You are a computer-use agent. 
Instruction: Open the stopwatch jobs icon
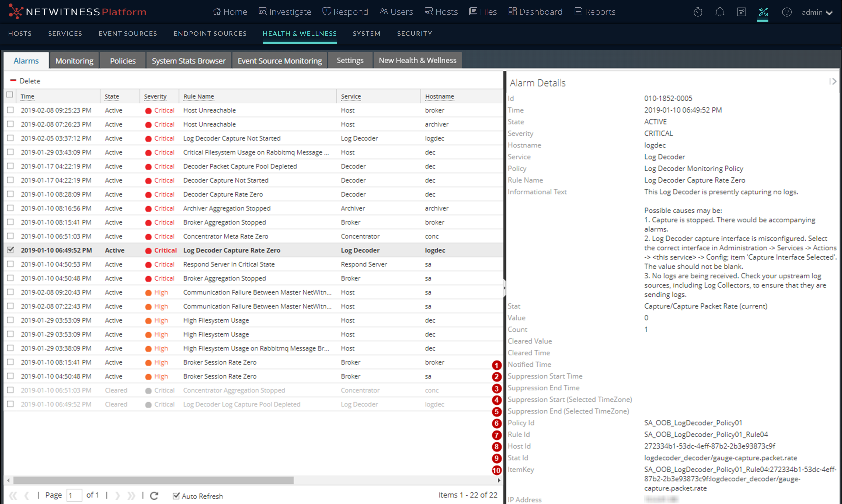(698, 12)
